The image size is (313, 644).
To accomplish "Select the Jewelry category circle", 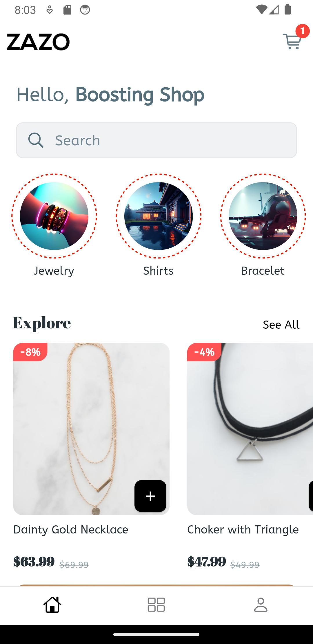I will tap(54, 216).
